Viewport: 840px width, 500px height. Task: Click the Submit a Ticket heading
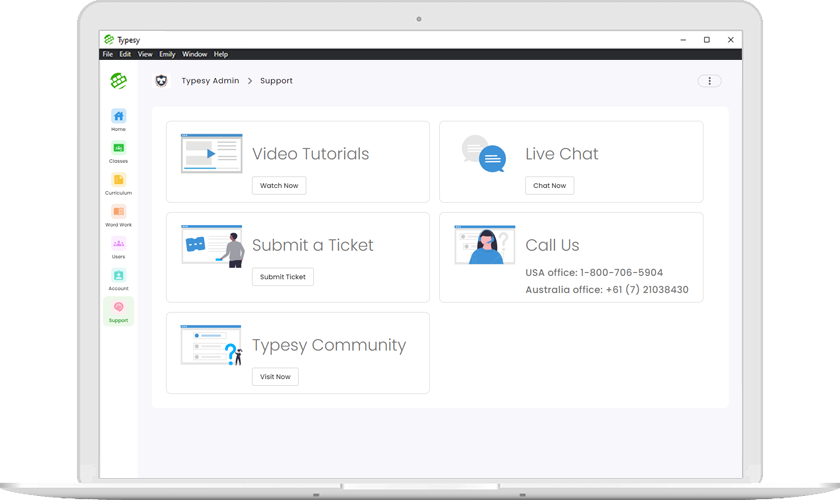(313, 245)
